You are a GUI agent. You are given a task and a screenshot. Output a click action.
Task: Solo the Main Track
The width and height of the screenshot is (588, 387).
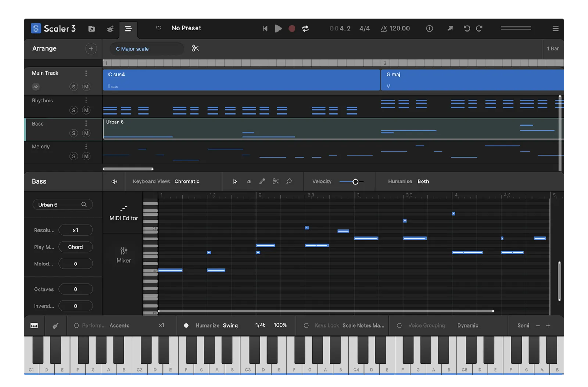click(73, 87)
